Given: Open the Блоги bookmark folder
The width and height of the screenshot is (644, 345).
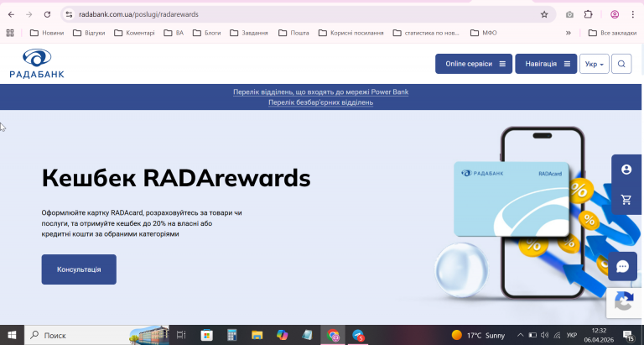Looking at the screenshot, I should pos(206,33).
